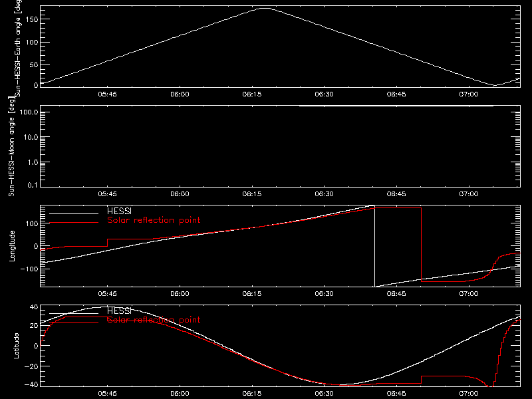Click the -40 tick on Latitude axis

(x=32, y=384)
